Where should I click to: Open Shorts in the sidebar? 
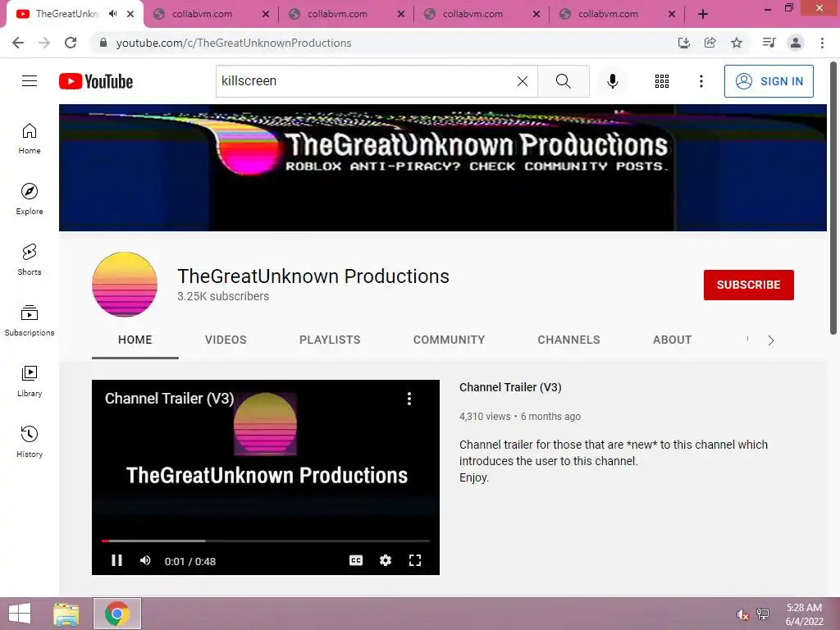(30, 259)
